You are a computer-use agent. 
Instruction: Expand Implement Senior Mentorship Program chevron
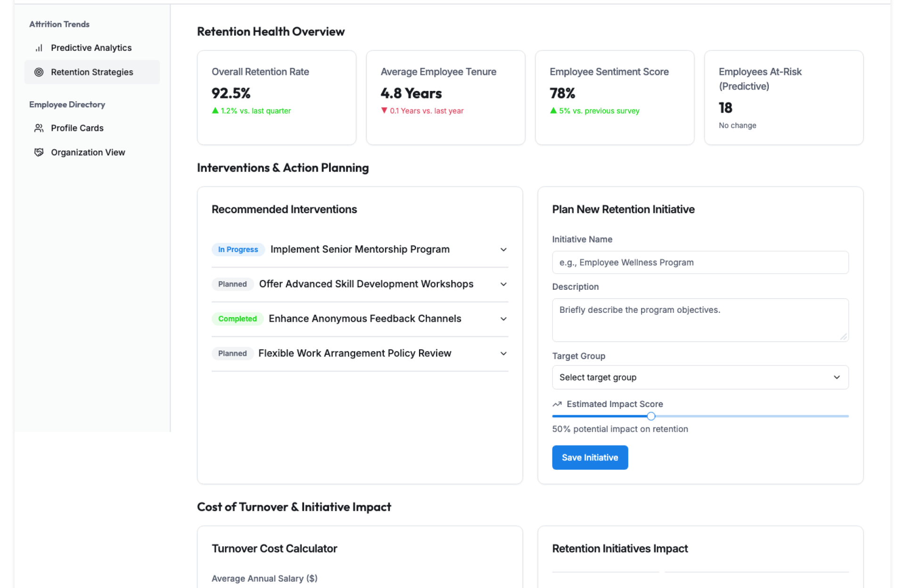[x=503, y=250]
